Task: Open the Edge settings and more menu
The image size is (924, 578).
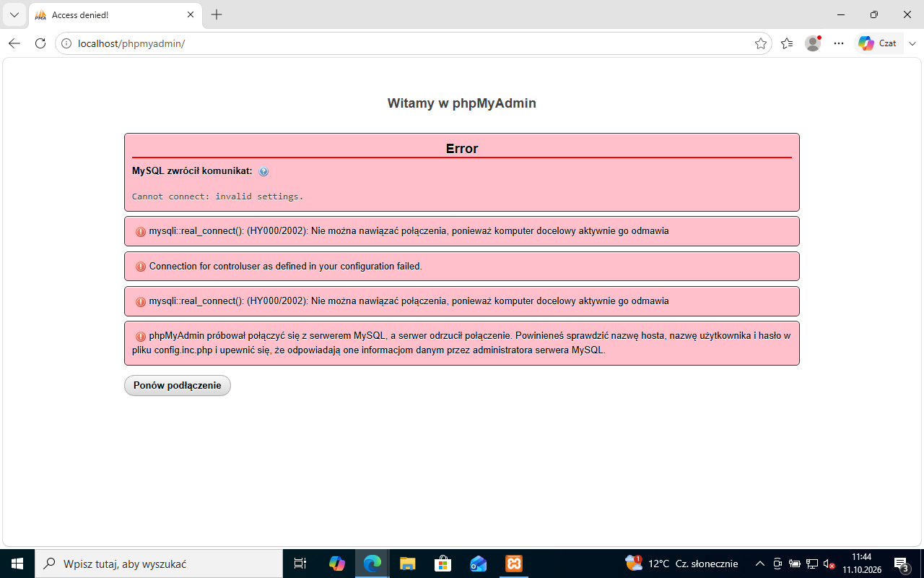Action: pos(839,43)
